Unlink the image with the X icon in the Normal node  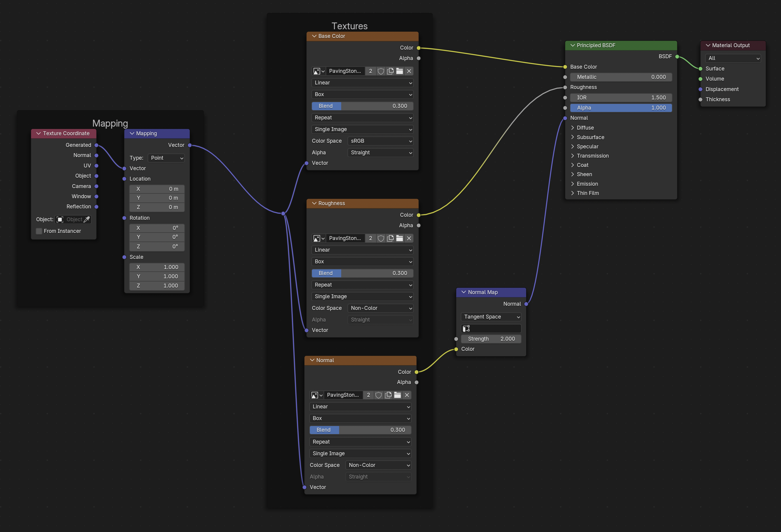pyautogui.click(x=407, y=395)
